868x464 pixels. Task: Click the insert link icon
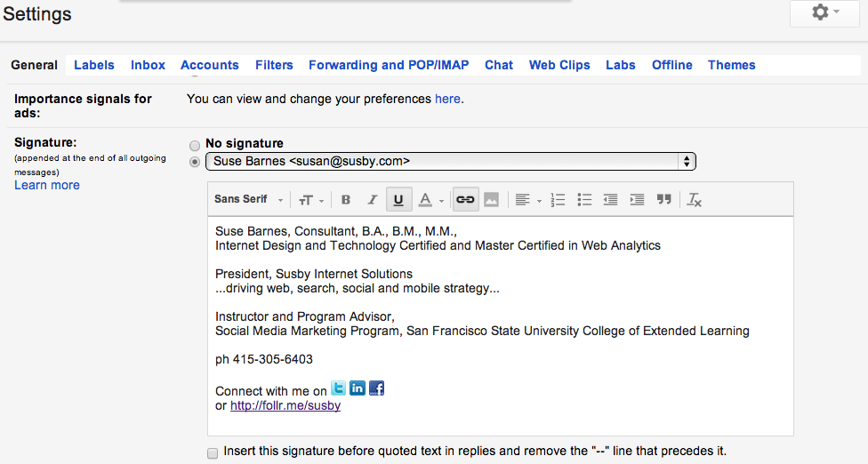464,200
